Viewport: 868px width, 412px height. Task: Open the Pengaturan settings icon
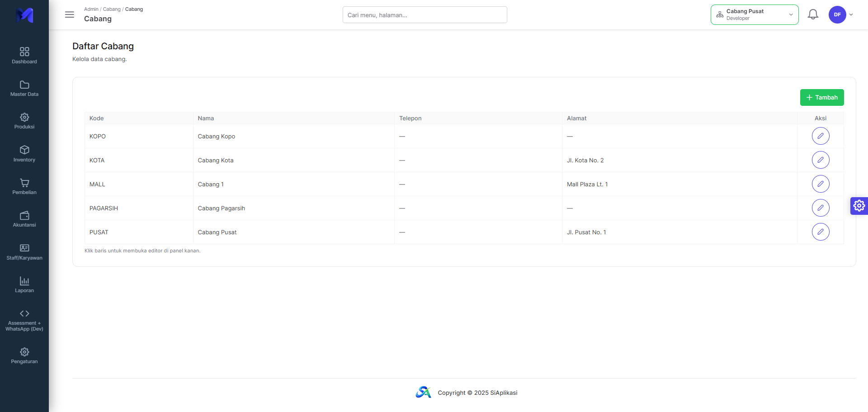(24, 352)
